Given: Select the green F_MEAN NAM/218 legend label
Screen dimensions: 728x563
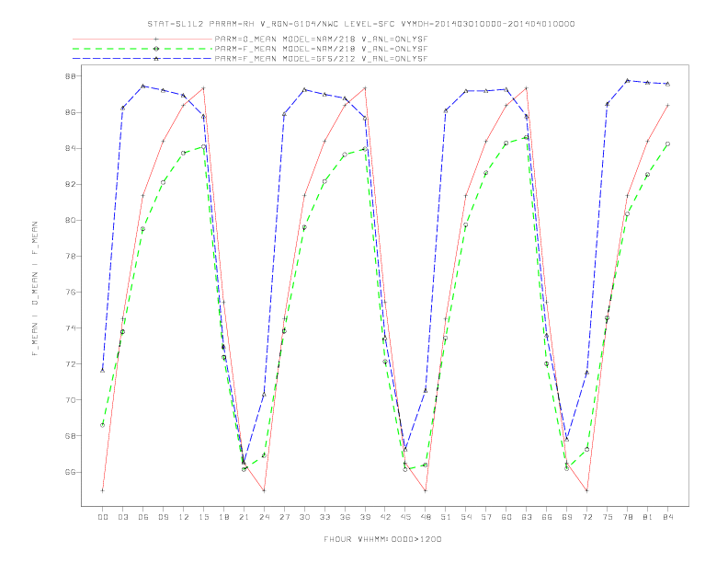Looking at the screenshot, I should point(321,49).
